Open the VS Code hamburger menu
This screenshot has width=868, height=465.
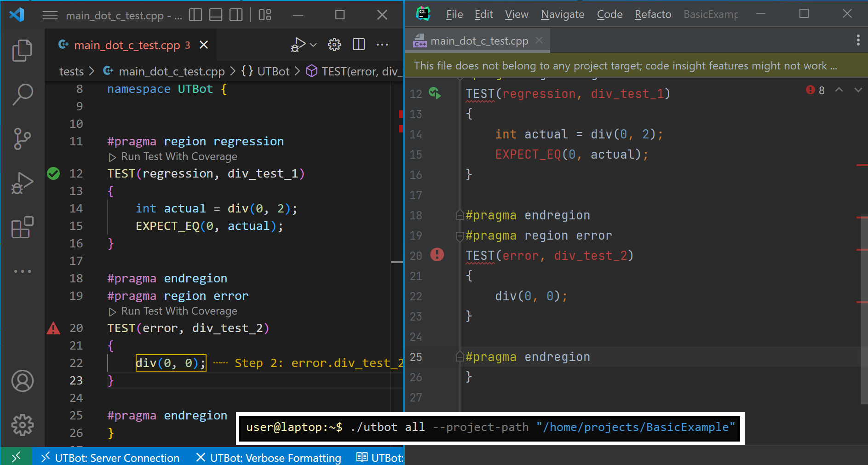pos(50,16)
